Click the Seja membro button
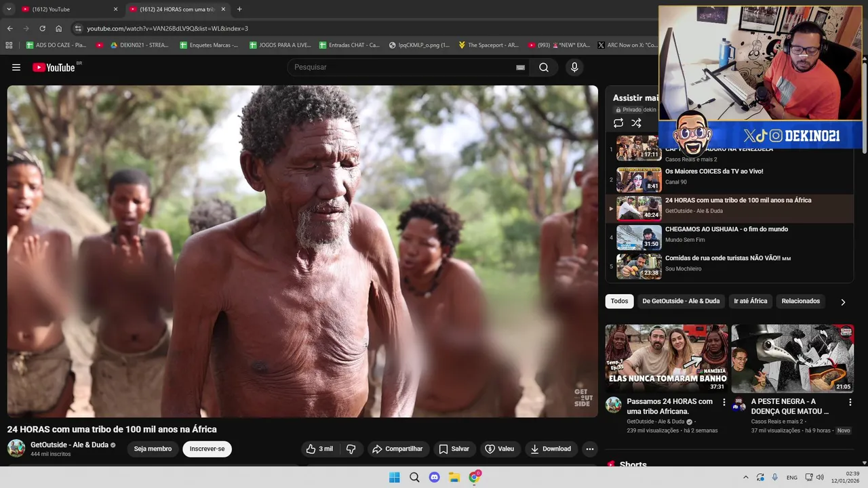This screenshot has width=868, height=488. coord(153,449)
